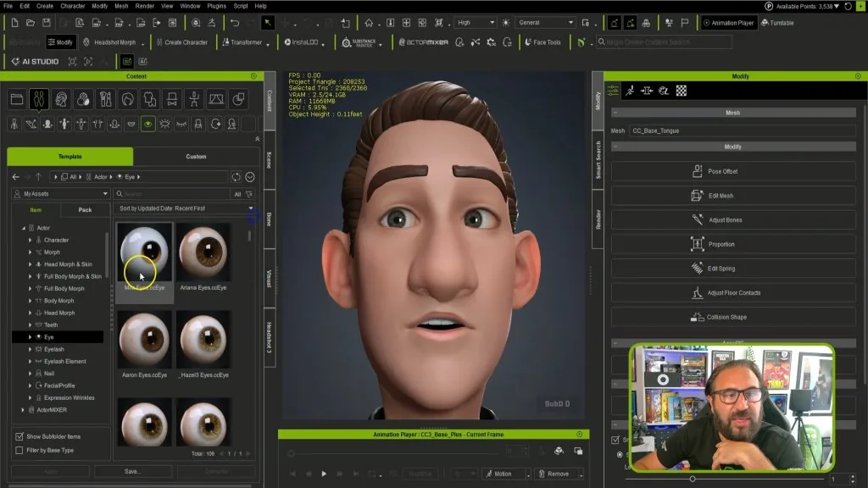Image resolution: width=868 pixels, height=488 pixels.
Task: Click the New Project icon in the toolbar
Action: coord(14,23)
